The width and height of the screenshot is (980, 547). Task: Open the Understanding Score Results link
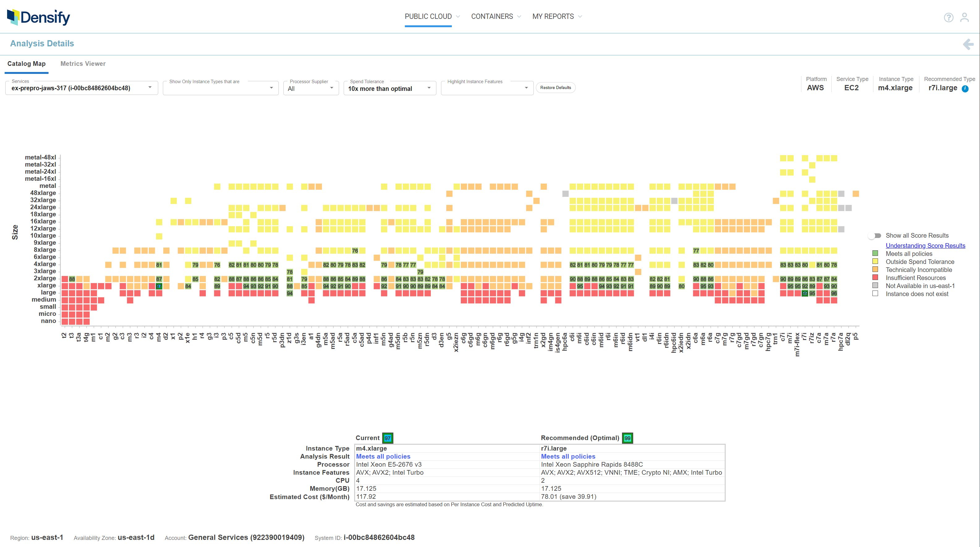click(925, 245)
